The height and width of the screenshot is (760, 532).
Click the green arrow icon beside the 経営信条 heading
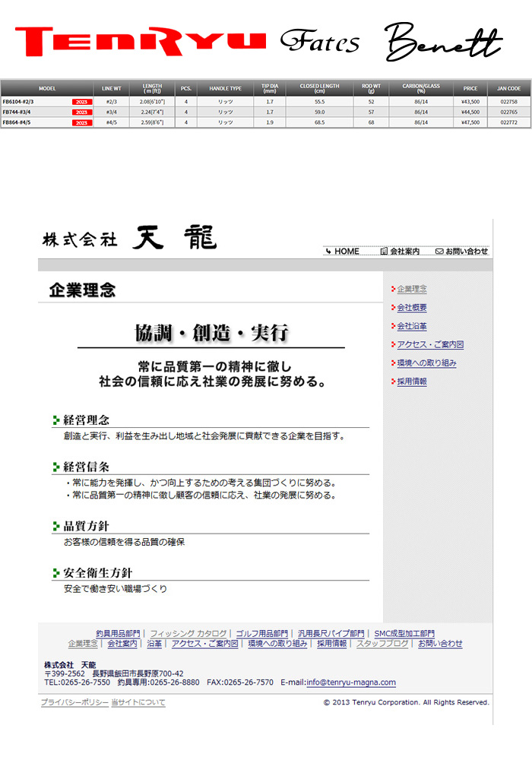coord(56,467)
